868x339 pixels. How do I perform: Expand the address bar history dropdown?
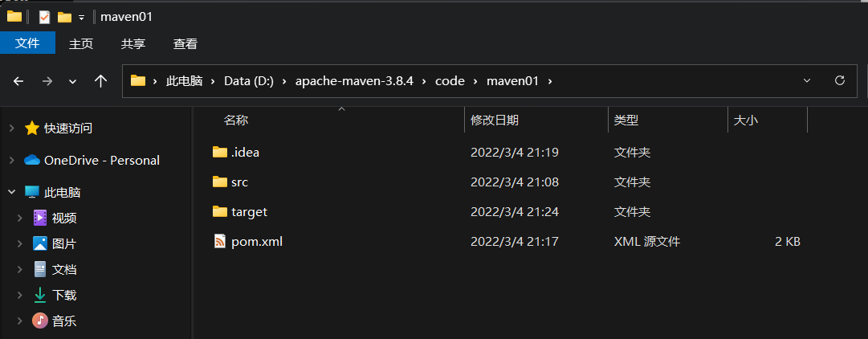(x=806, y=81)
